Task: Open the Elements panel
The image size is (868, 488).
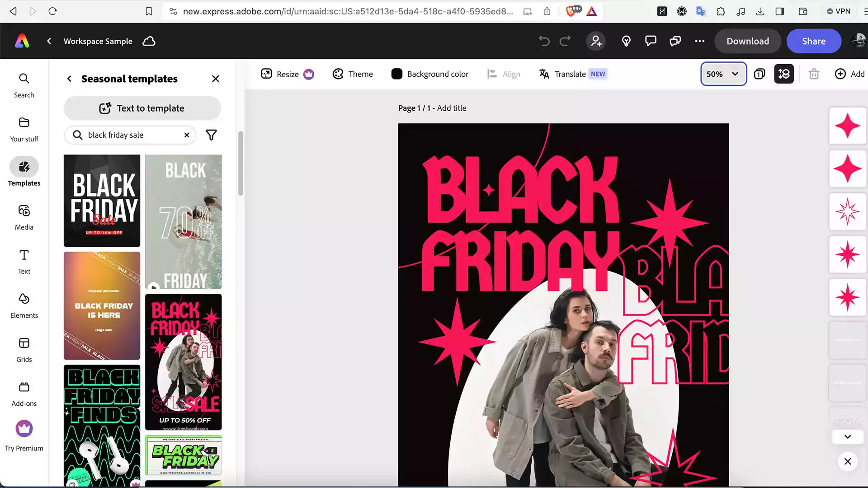Action: pyautogui.click(x=24, y=306)
